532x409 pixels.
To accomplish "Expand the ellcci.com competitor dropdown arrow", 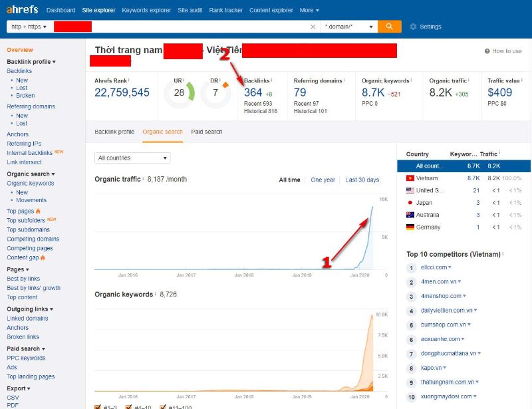I will pos(450,267).
